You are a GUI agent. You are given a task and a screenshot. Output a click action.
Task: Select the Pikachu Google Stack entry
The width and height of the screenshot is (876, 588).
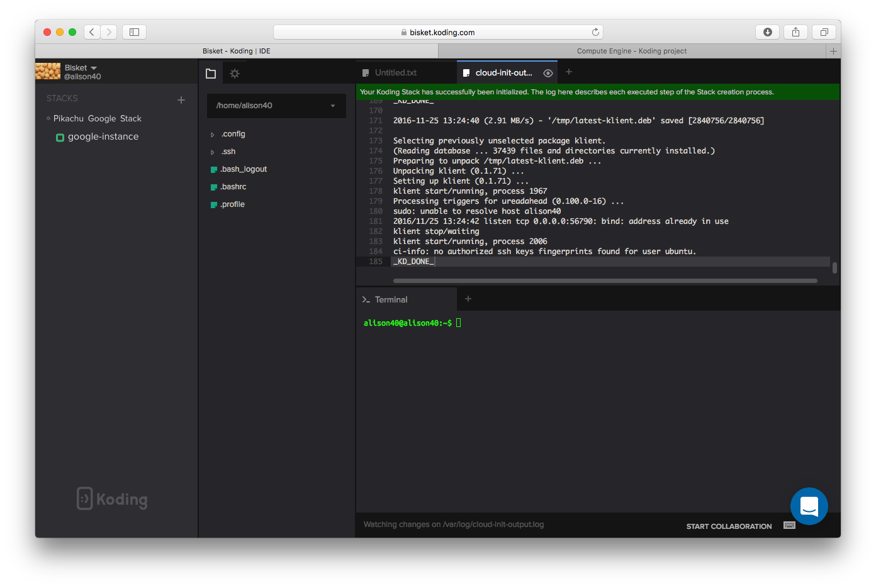pos(98,118)
